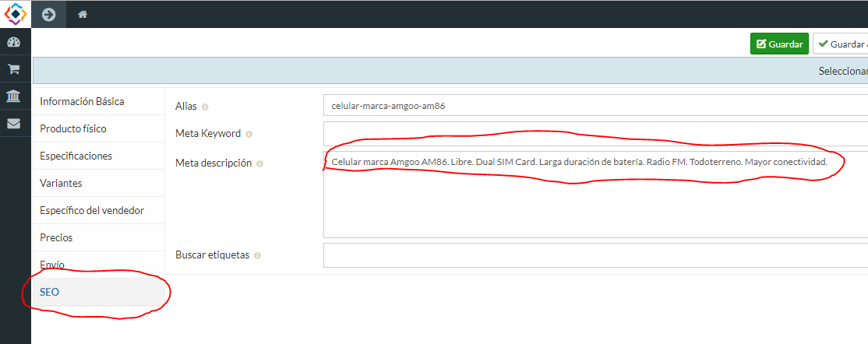The image size is (868, 344).
Task: Open the Especificaciones tab
Action: 76,156
